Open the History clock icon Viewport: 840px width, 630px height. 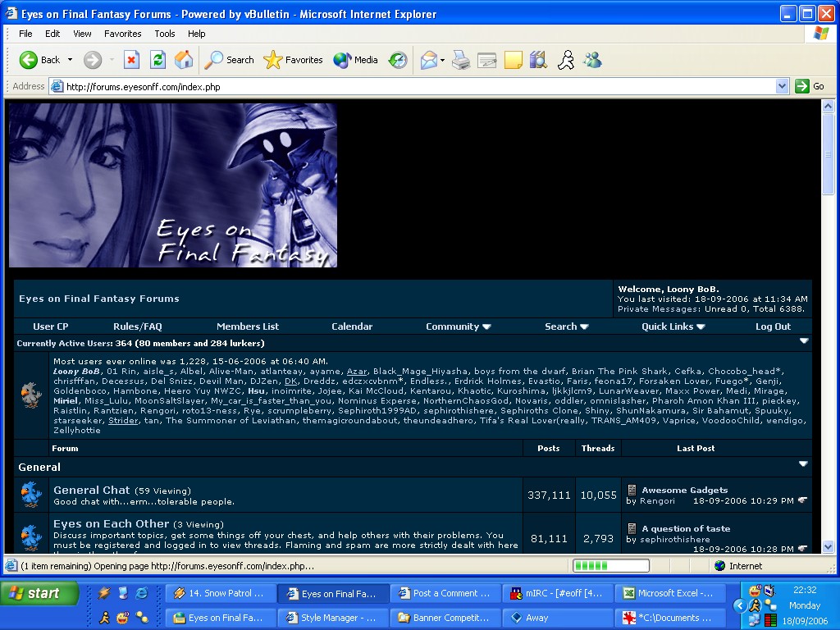point(398,60)
